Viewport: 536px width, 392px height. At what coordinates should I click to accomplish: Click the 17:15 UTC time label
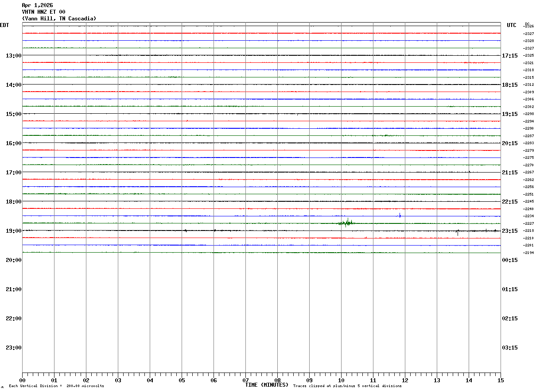click(510, 56)
